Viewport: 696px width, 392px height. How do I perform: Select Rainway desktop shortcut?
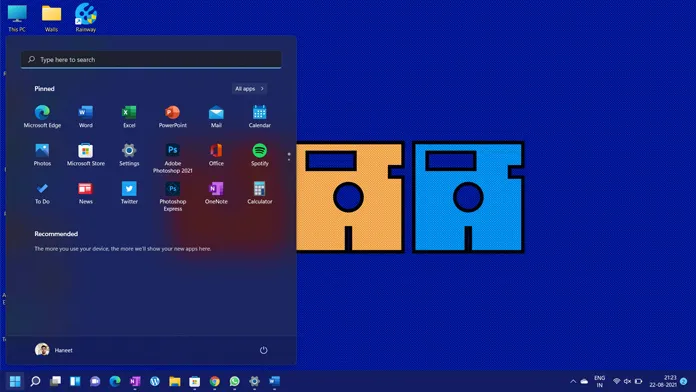(x=86, y=18)
